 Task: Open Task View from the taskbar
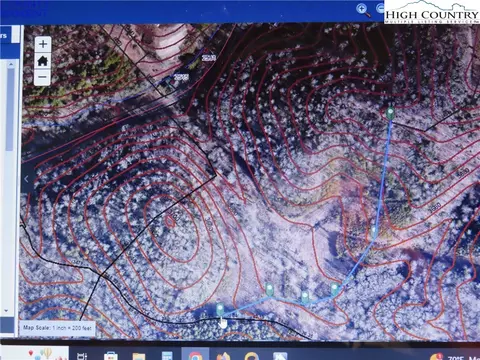click(82, 356)
